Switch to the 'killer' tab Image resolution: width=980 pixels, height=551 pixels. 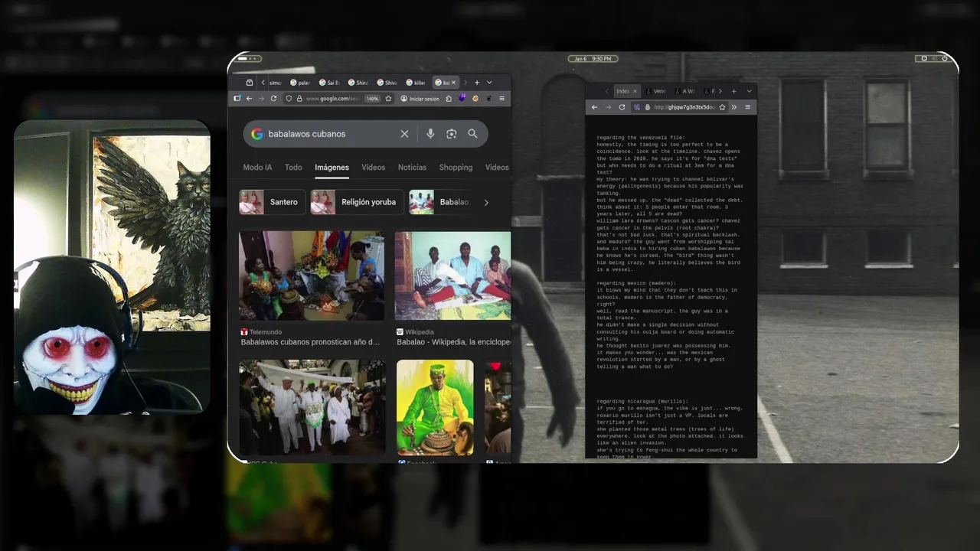tap(416, 83)
